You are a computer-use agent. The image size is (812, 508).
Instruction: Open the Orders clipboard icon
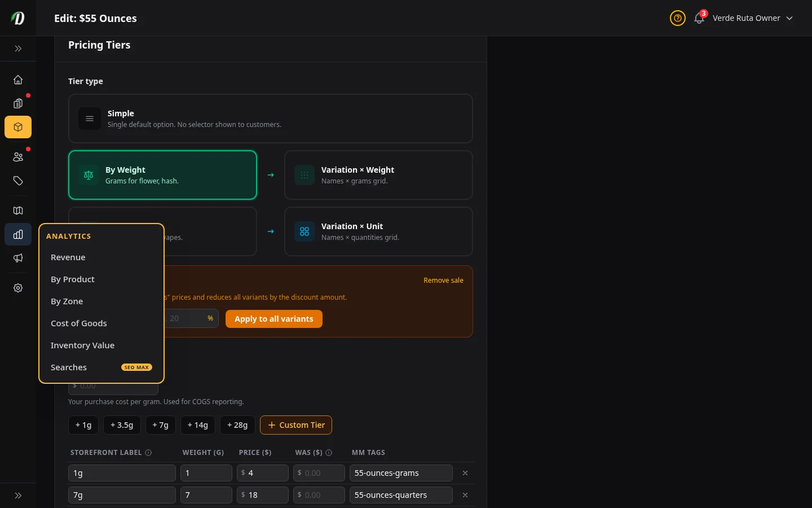pos(17,103)
